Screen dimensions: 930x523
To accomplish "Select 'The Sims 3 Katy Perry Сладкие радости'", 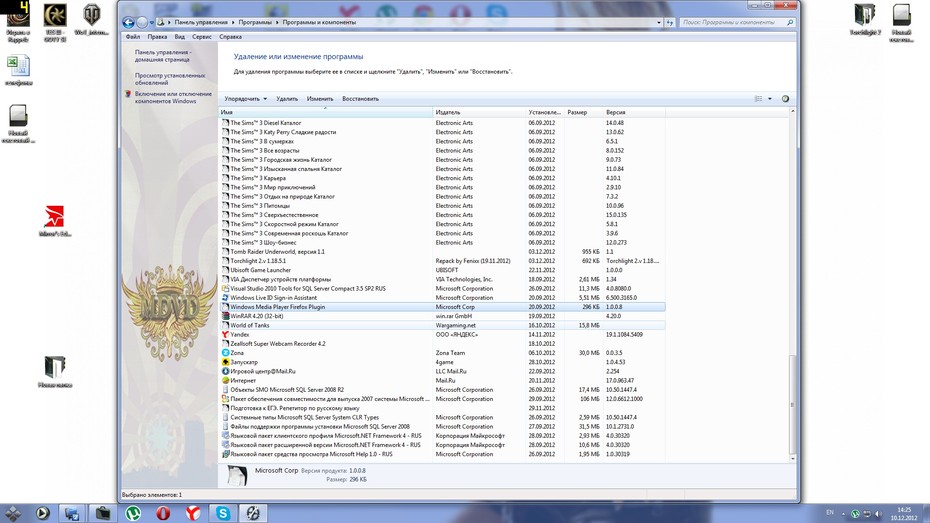I will coord(442,132).
